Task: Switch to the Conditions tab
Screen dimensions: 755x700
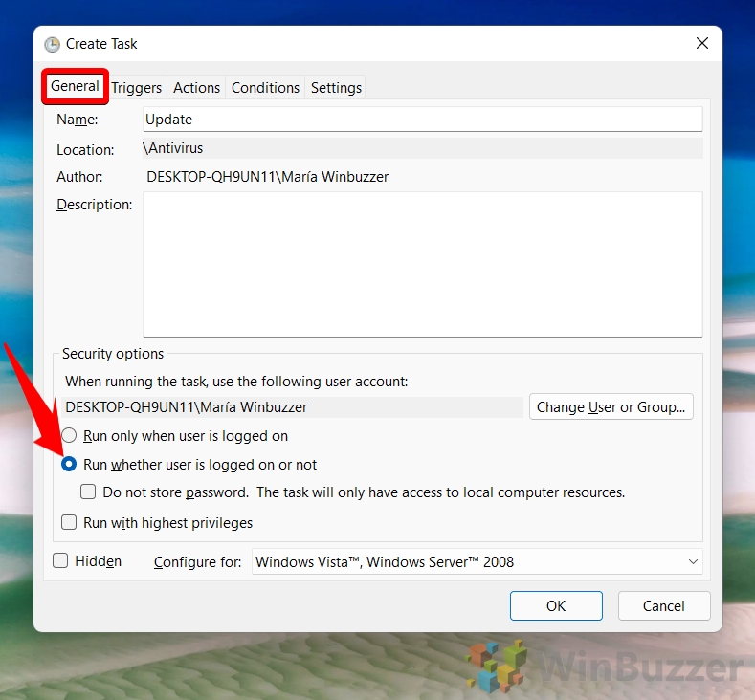Action: point(265,88)
